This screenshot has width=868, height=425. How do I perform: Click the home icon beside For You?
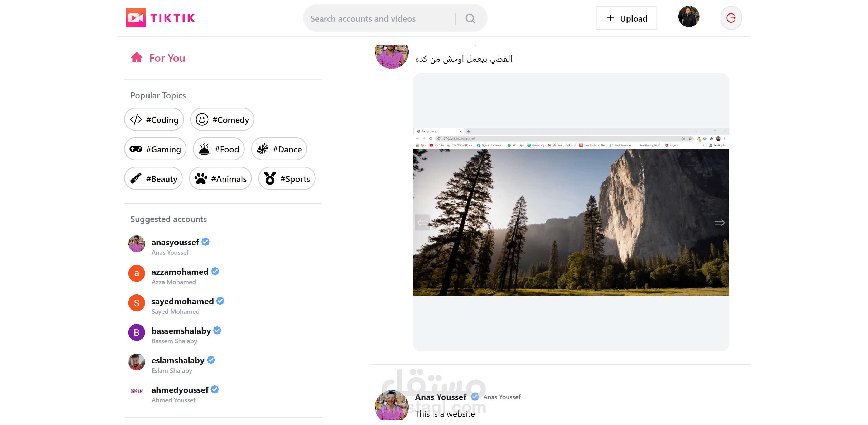[x=137, y=57]
